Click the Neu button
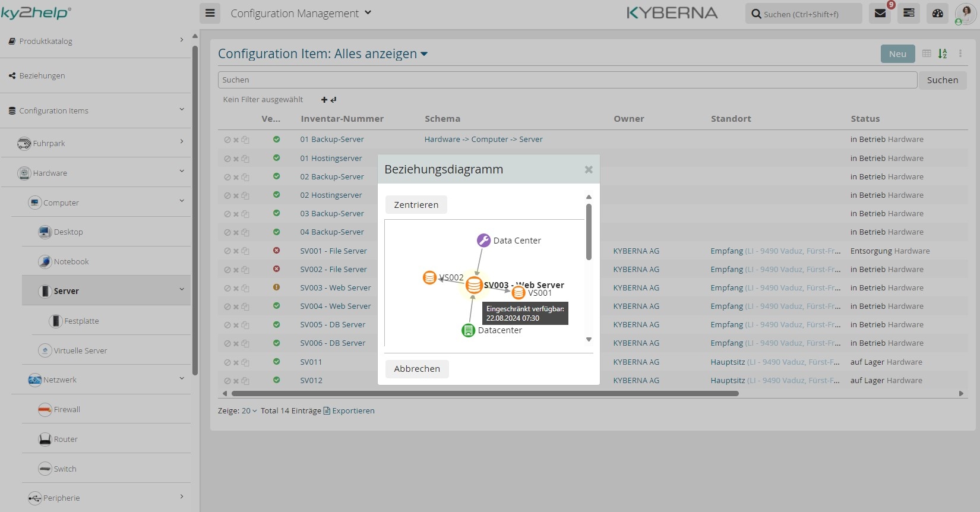 [x=897, y=54]
